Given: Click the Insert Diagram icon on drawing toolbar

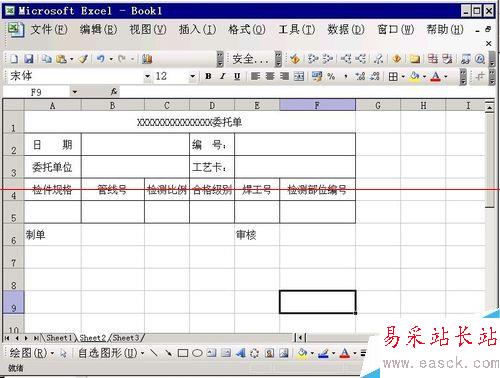Looking at the screenshot, I should 254,353.
